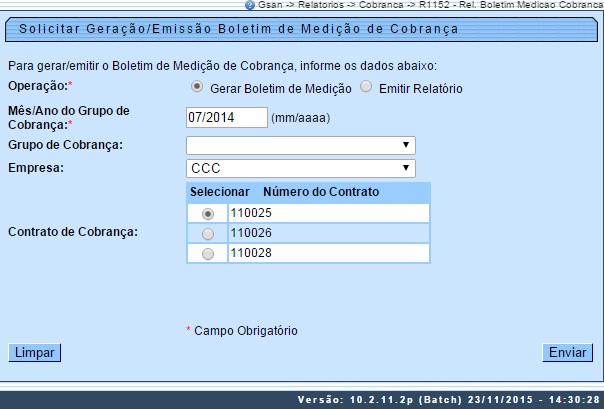
Task: Click contract number 110026 text
Action: click(251, 233)
